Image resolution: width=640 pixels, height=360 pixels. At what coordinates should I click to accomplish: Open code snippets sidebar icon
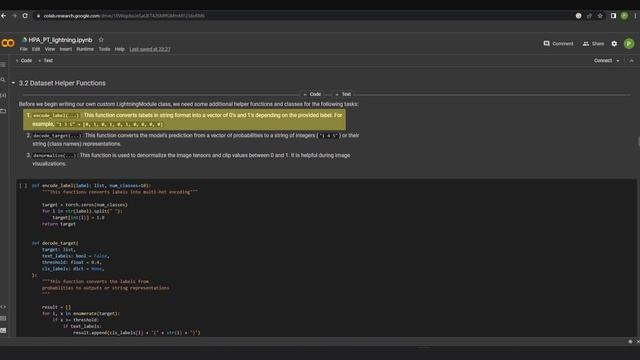tap(3, 307)
